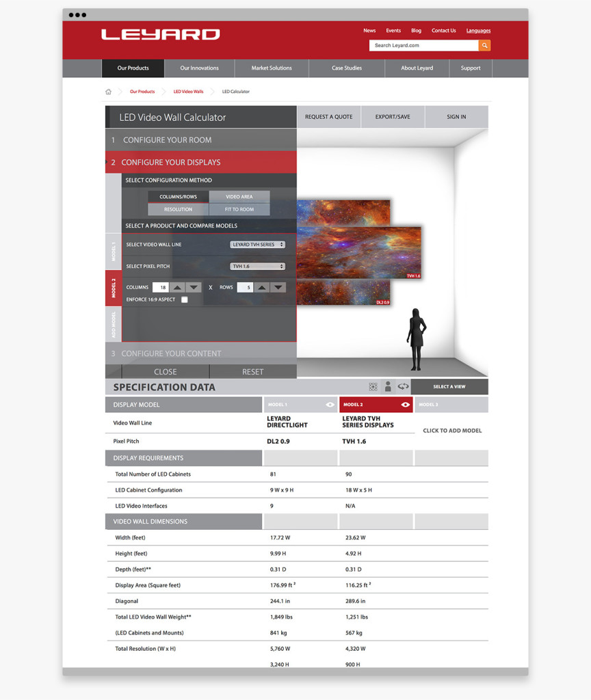Open the Languages menu

point(478,31)
